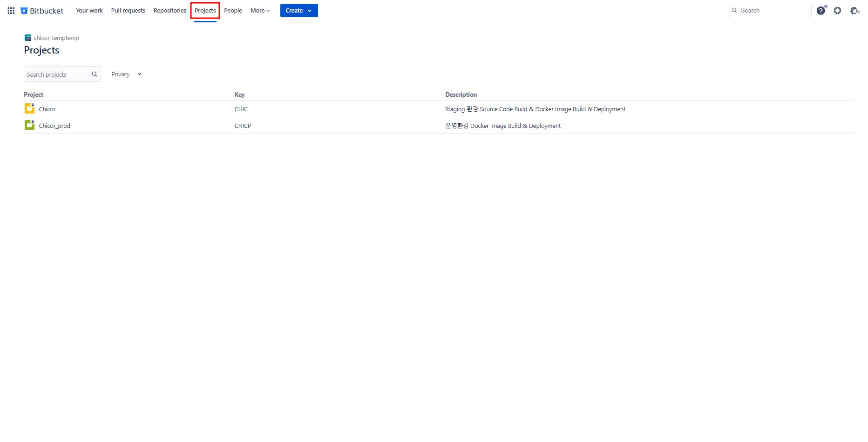Open the app switcher grid icon

[11, 11]
